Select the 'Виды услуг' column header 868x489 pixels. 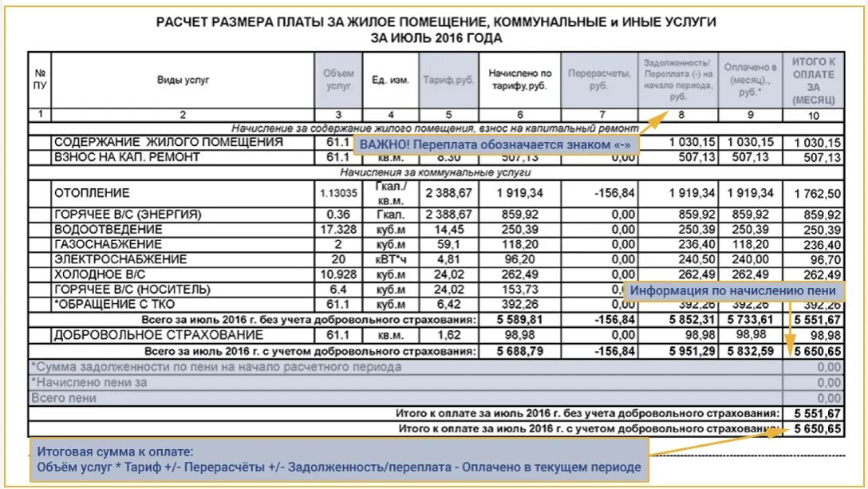(x=183, y=80)
